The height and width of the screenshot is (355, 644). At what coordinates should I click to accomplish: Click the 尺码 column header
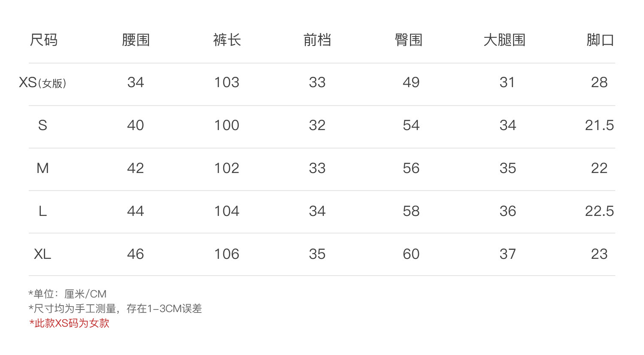point(43,40)
